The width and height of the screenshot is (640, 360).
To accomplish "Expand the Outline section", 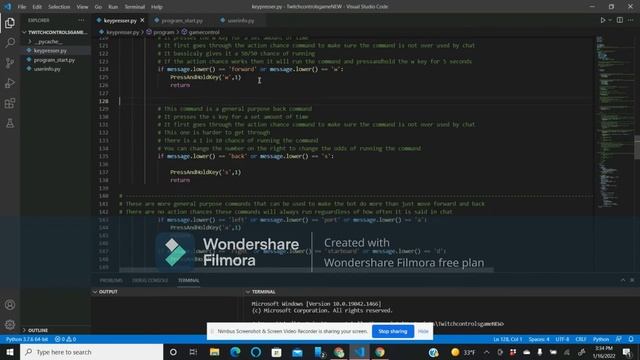I will tap(56, 330).
